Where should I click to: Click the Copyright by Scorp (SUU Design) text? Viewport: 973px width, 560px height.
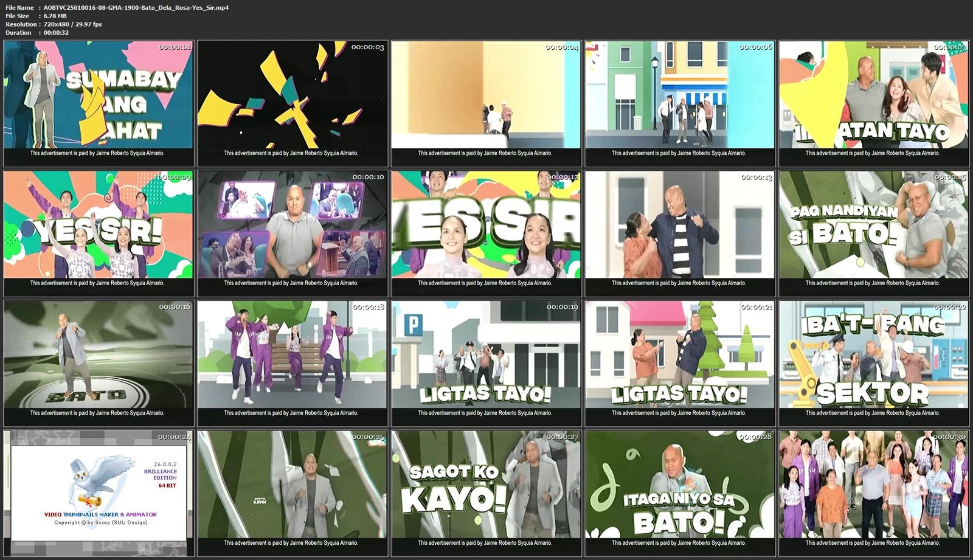100,522
